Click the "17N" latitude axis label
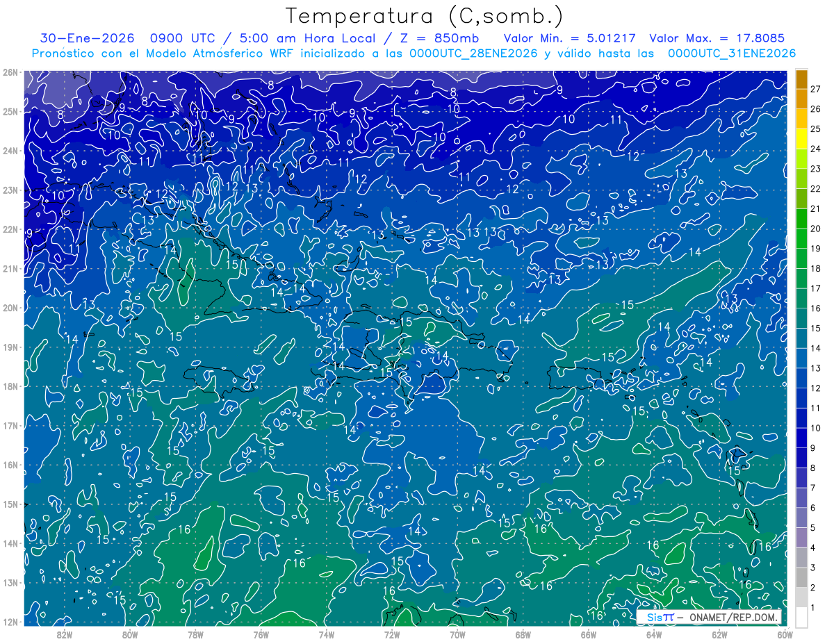The width and height of the screenshot is (834, 644). [10, 426]
